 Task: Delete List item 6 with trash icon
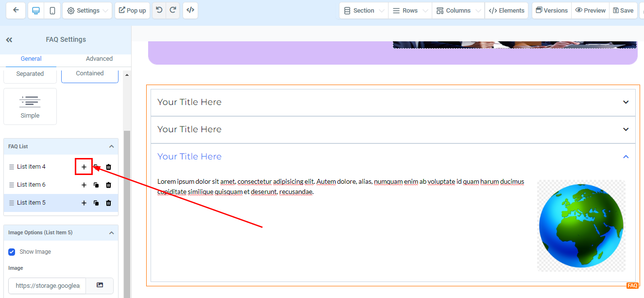(108, 185)
